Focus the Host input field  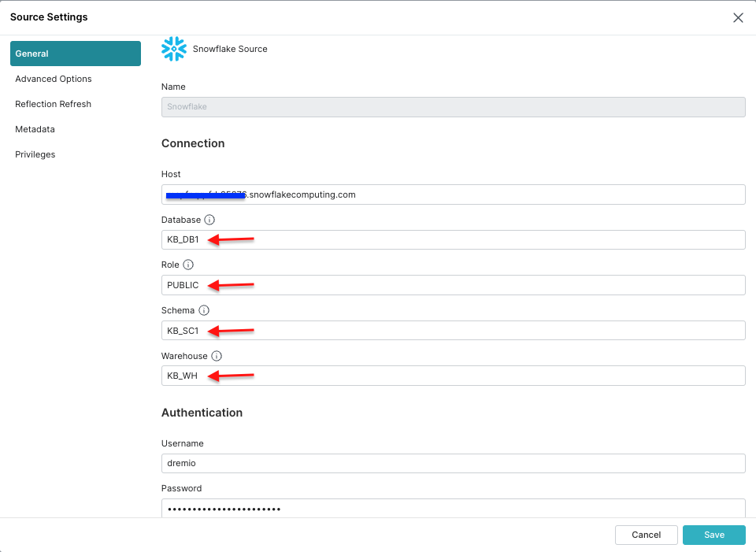pyautogui.click(x=454, y=194)
